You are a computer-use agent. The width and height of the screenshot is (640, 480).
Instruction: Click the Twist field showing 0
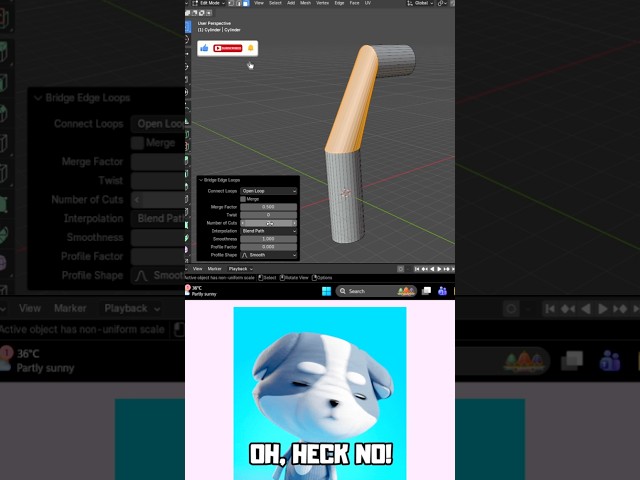click(x=269, y=215)
